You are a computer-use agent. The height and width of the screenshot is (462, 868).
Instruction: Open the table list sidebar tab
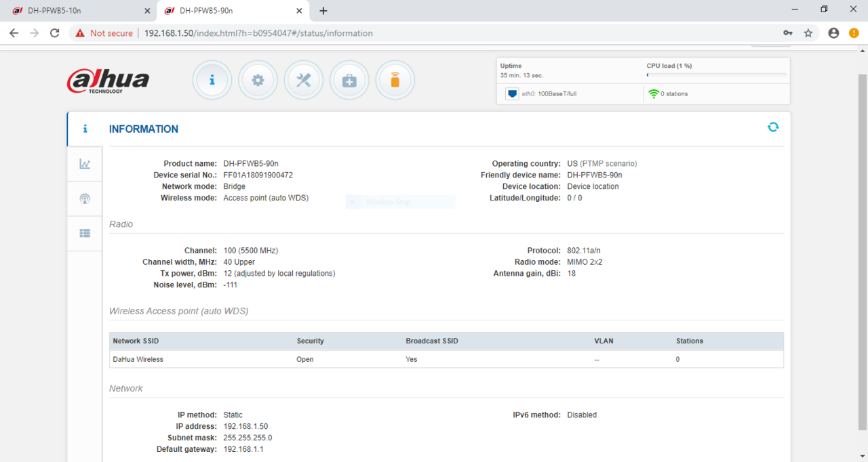point(85,233)
